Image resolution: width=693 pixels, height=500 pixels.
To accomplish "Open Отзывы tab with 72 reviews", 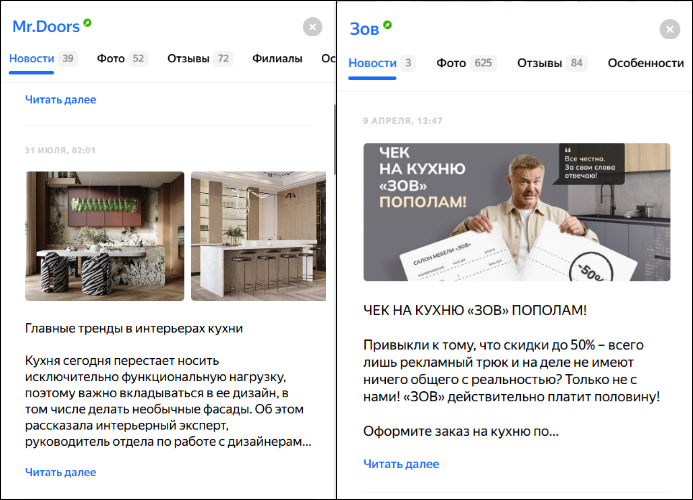I will click(199, 58).
